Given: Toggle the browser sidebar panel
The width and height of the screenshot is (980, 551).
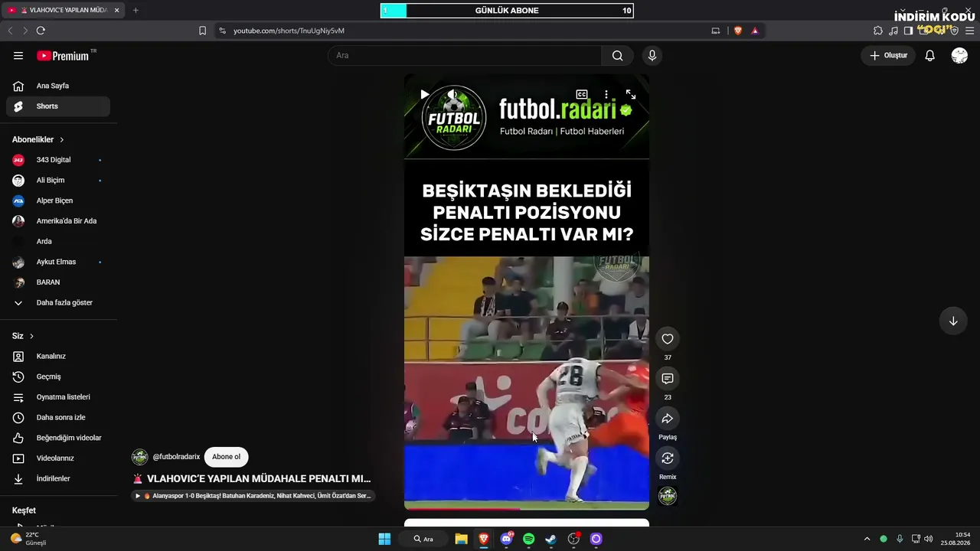Looking at the screenshot, I should pyautogui.click(x=909, y=31).
